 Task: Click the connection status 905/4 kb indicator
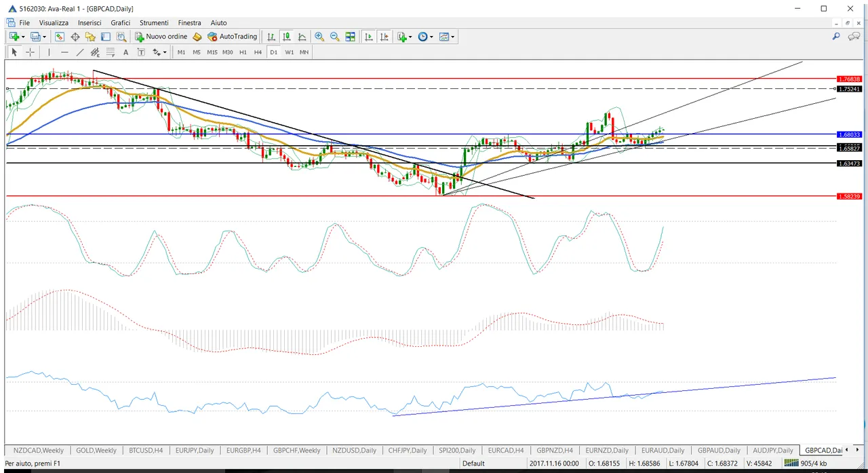(807, 463)
